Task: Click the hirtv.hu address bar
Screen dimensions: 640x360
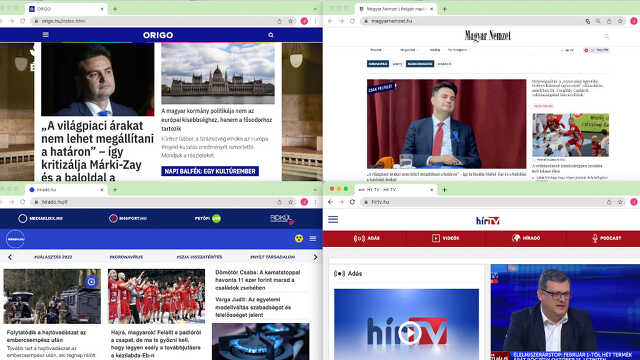Action: tap(482, 202)
